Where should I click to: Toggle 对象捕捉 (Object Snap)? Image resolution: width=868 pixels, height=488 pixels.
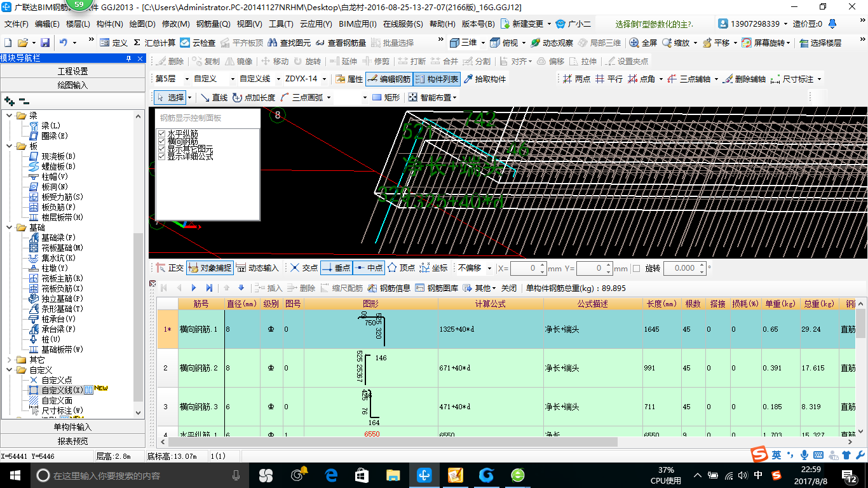(209, 268)
